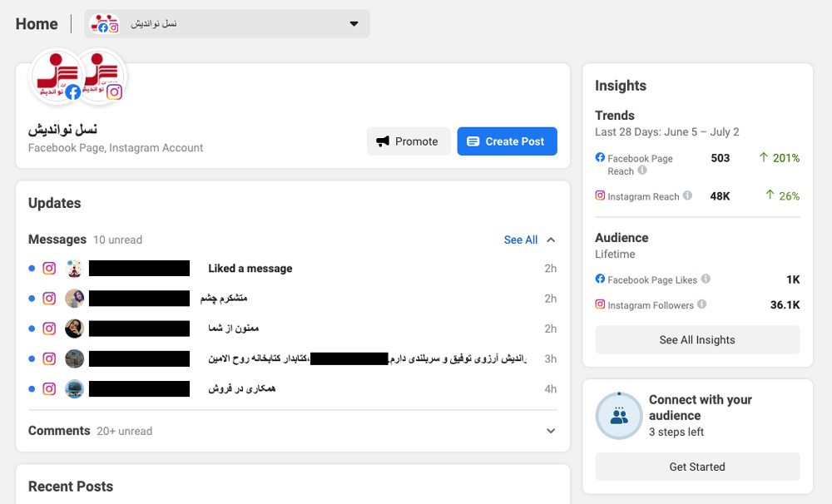Click info icon next to Instagram Followers
The width and height of the screenshot is (832, 504).
point(701,304)
